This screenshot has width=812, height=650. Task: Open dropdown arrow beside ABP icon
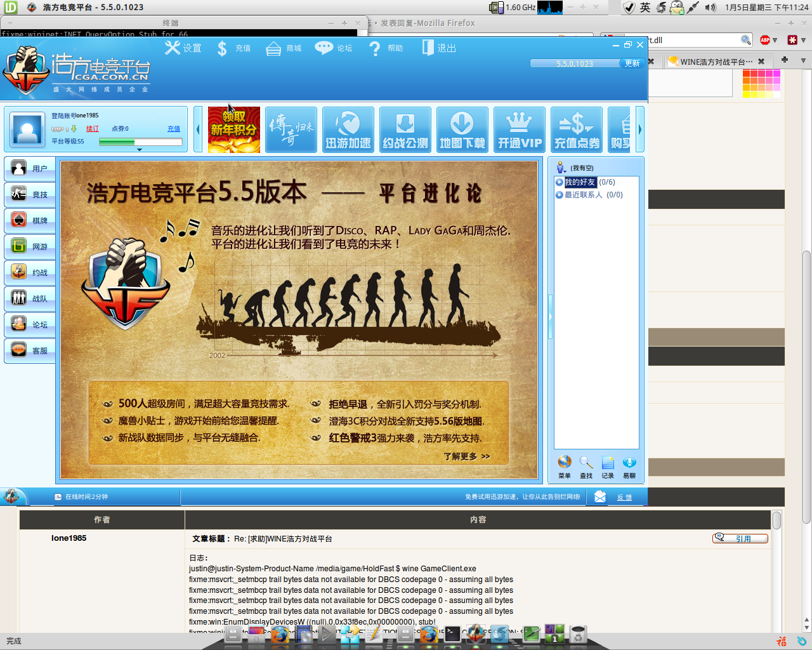[x=775, y=41]
